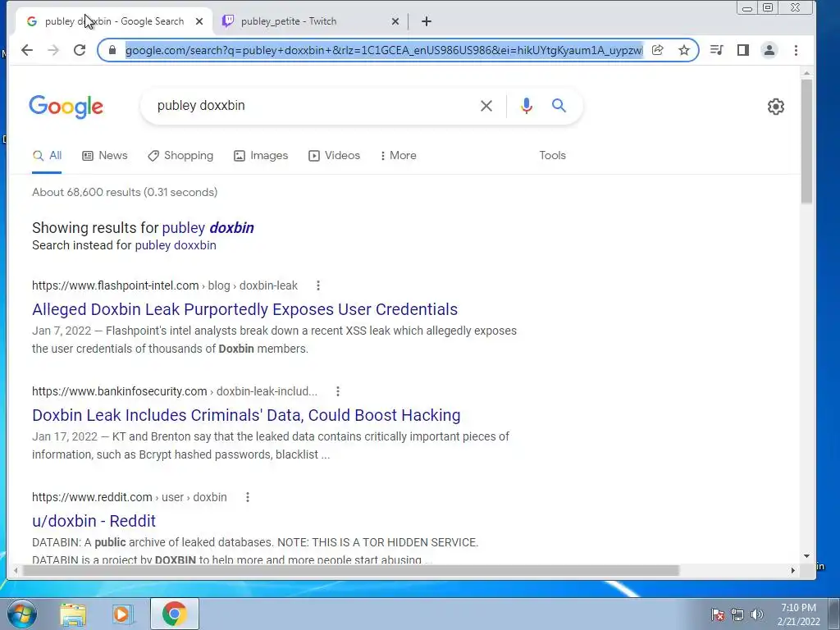Select the Google Search browser tab
The width and height of the screenshot is (840, 630).
pyautogui.click(x=113, y=21)
